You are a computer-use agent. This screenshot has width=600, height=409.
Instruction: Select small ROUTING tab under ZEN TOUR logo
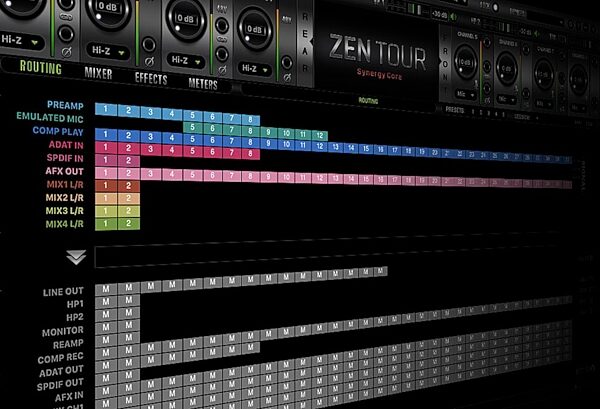(368, 101)
